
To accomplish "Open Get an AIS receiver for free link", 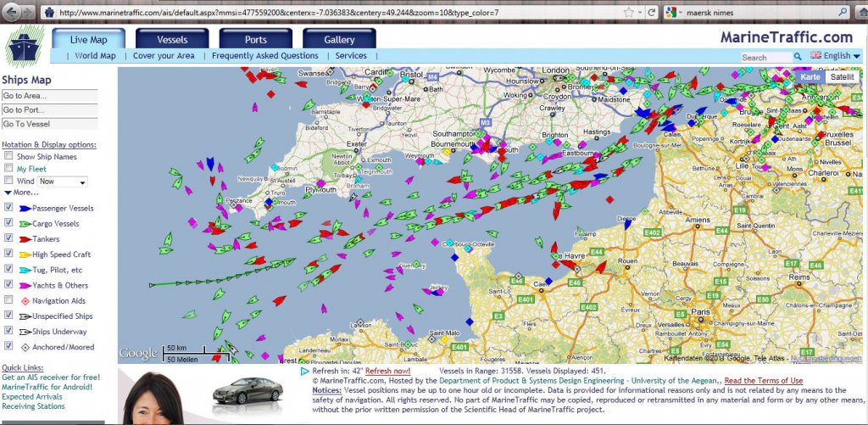I will 51,377.
